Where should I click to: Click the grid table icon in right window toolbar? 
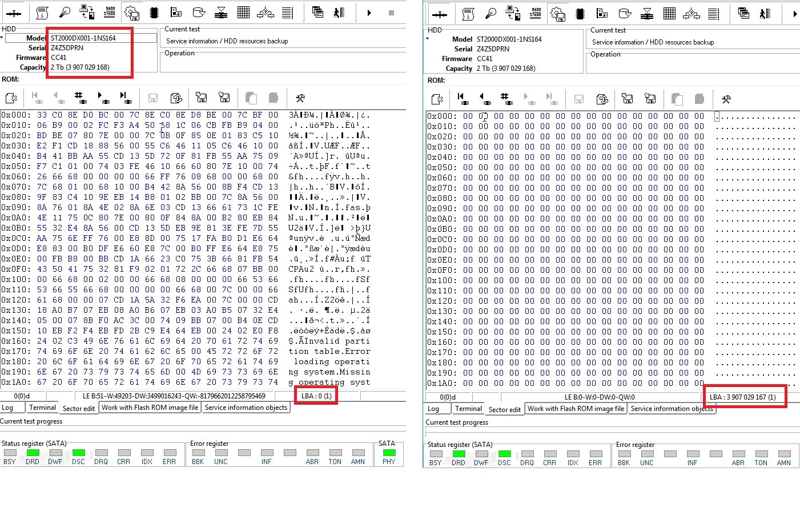click(x=669, y=14)
